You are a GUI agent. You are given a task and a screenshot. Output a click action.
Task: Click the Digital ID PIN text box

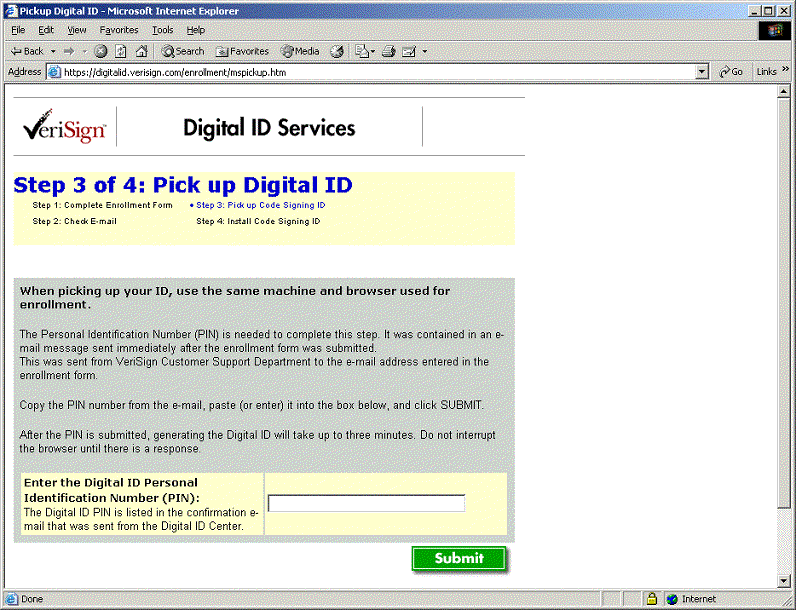(367, 503)
